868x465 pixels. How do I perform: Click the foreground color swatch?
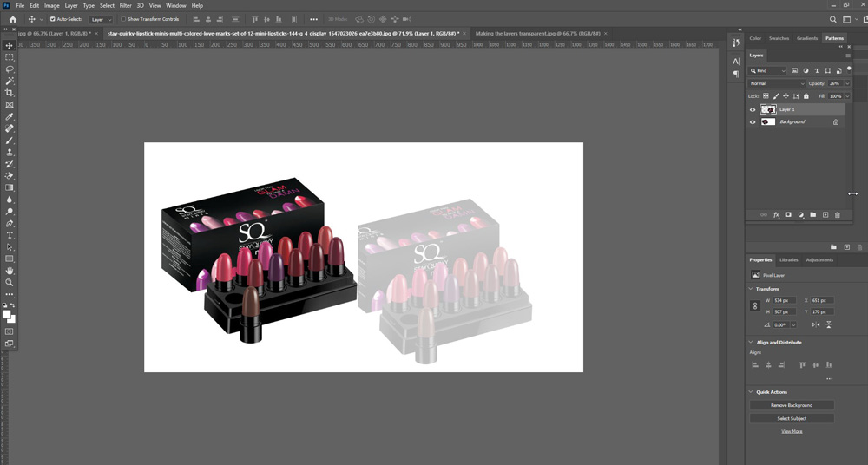(x=6, y=314)
